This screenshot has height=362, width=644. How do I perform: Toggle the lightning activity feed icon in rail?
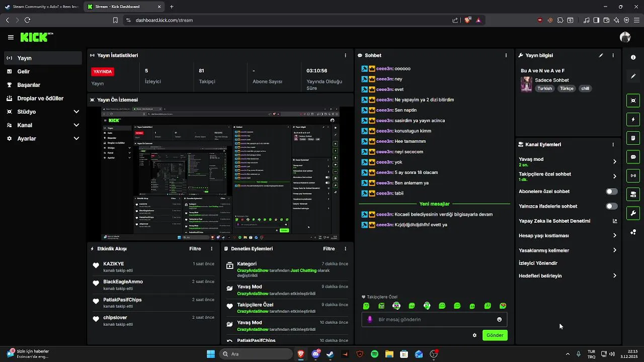coord(633,120)
